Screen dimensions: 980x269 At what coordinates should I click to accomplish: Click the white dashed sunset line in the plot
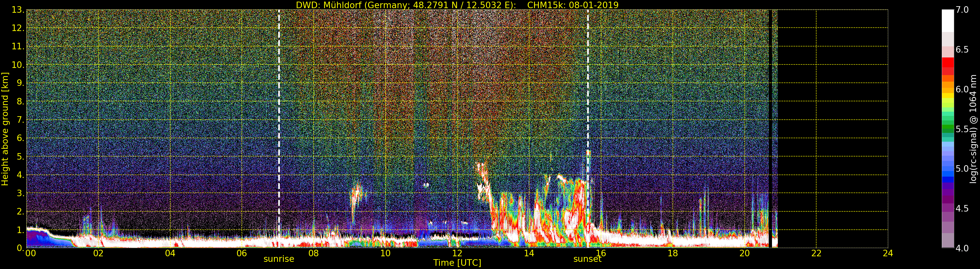click(588, 129)
